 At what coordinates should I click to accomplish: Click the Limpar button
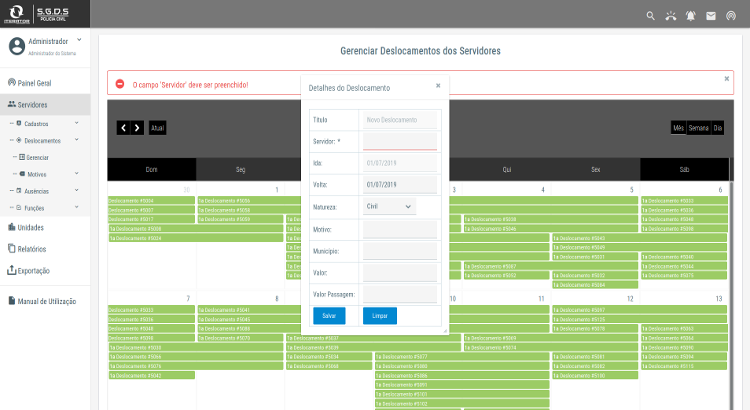click(380, 316)
